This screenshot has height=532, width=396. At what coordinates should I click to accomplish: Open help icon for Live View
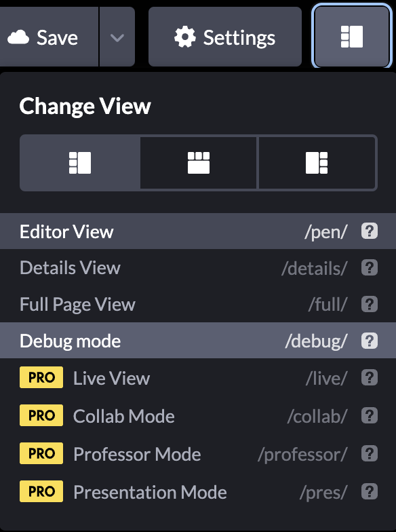point(369,377)
